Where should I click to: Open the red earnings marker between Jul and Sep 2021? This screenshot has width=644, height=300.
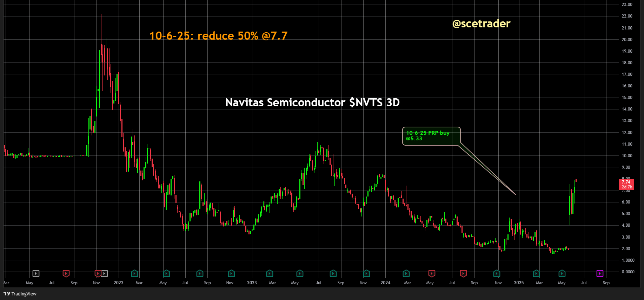point(66,273)
